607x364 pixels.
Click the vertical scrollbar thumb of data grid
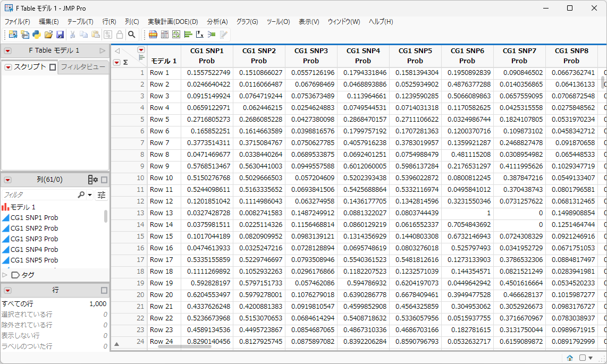pos(602,82)
